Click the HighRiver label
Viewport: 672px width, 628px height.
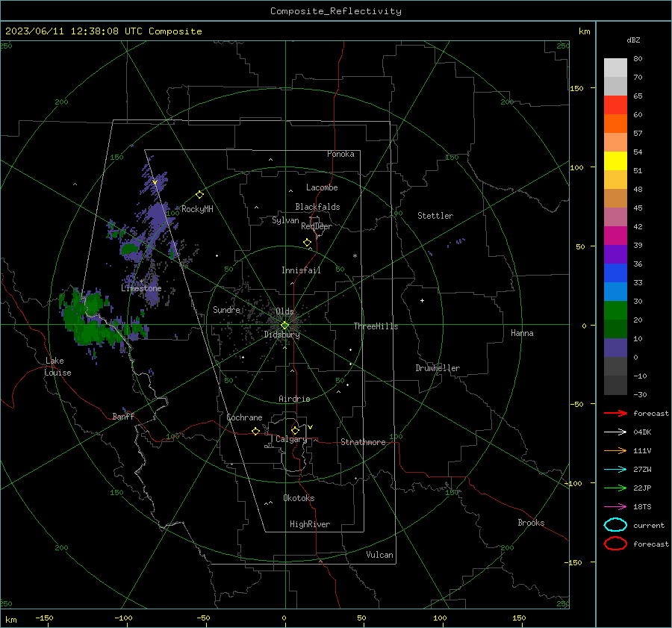pos(310,524)
